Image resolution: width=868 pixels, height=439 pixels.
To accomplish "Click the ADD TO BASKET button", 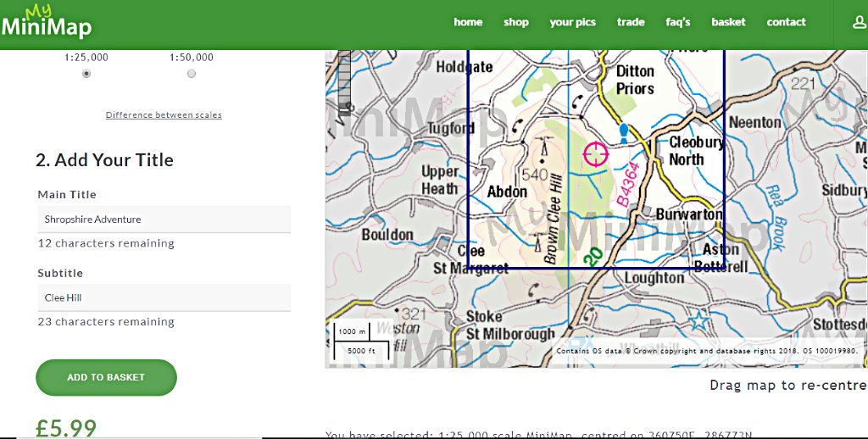I will [106, 377].
